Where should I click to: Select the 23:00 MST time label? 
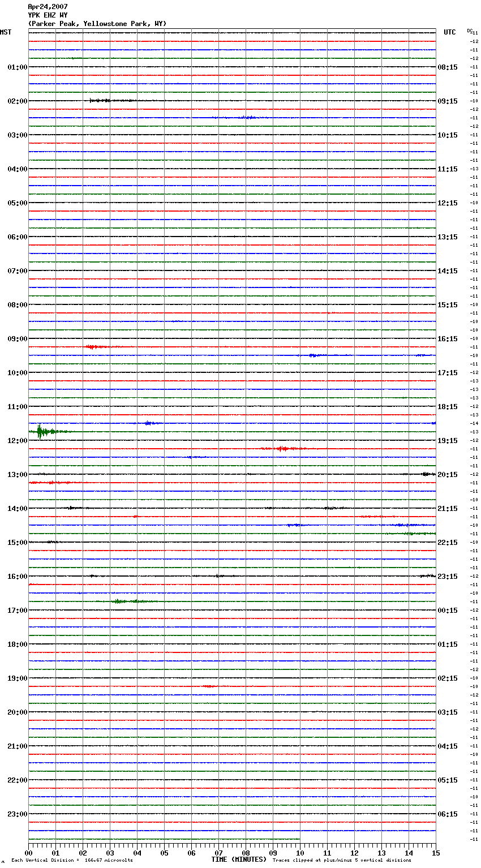point(18,814)
